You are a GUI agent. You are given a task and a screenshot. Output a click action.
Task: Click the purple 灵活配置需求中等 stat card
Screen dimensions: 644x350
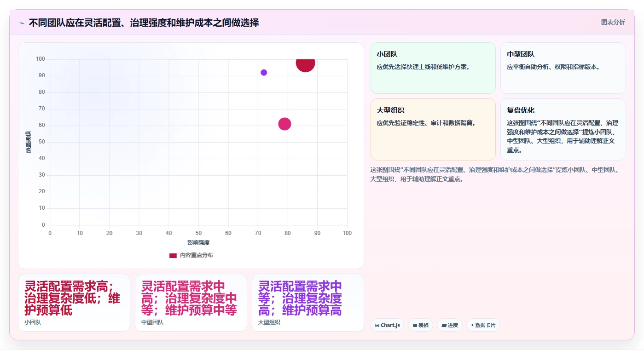tap(308, 303)
